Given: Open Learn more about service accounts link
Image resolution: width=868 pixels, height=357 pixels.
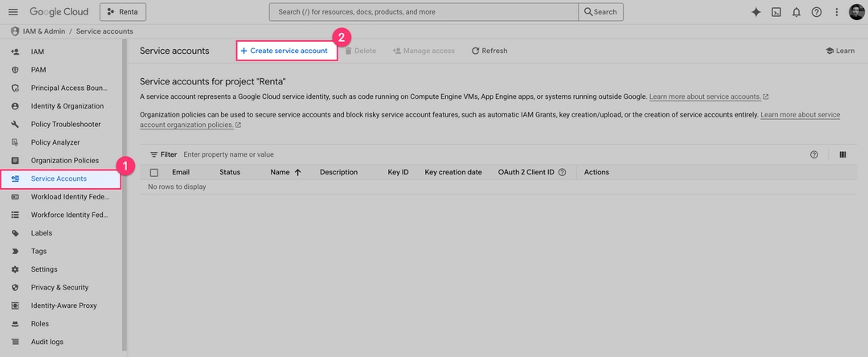Looking at the screenshot, I should click(x=705, y=96).
